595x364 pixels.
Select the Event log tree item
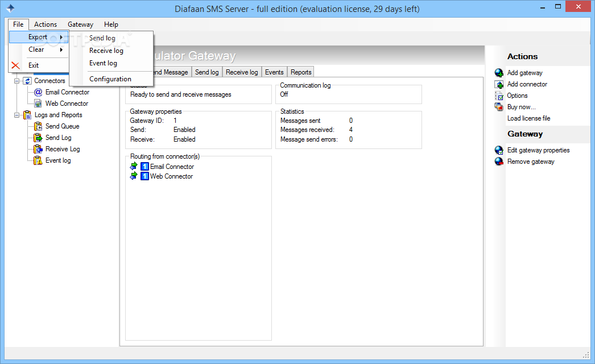pyautogui.click(x=58, y=160)
